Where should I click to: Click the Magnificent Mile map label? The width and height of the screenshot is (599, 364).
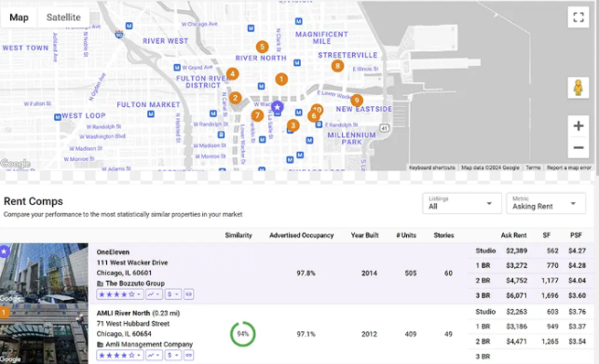[321, 38]
